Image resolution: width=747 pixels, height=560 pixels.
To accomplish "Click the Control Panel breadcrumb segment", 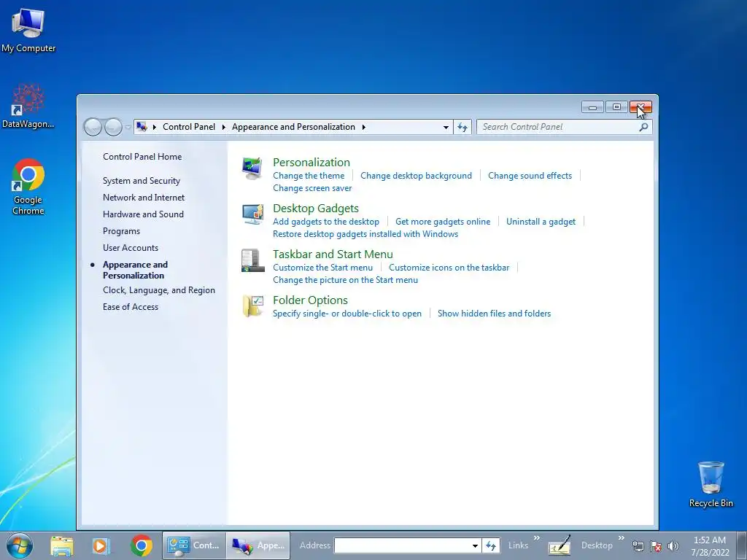I will 189,127.
